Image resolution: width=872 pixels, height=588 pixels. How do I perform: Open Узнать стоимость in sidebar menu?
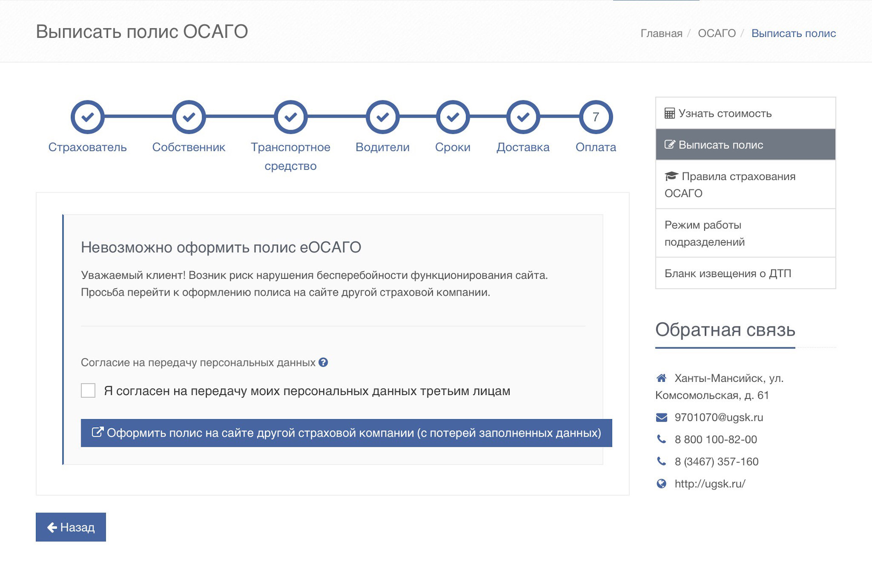[x=745, y=113]
